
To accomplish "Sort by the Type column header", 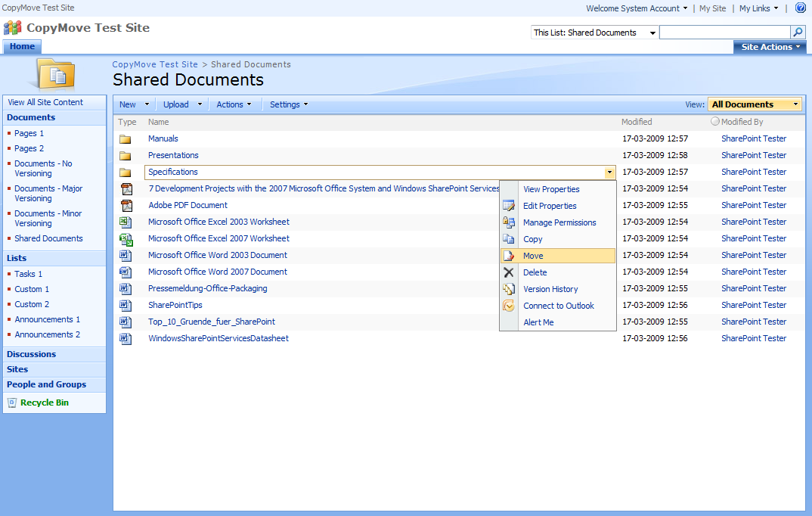I will pos(127,122).
